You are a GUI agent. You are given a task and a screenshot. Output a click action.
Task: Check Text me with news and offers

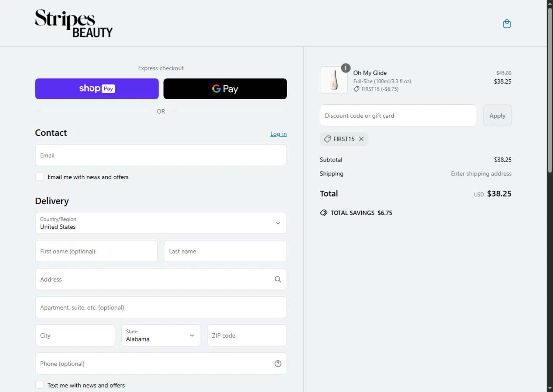(39, 385)
